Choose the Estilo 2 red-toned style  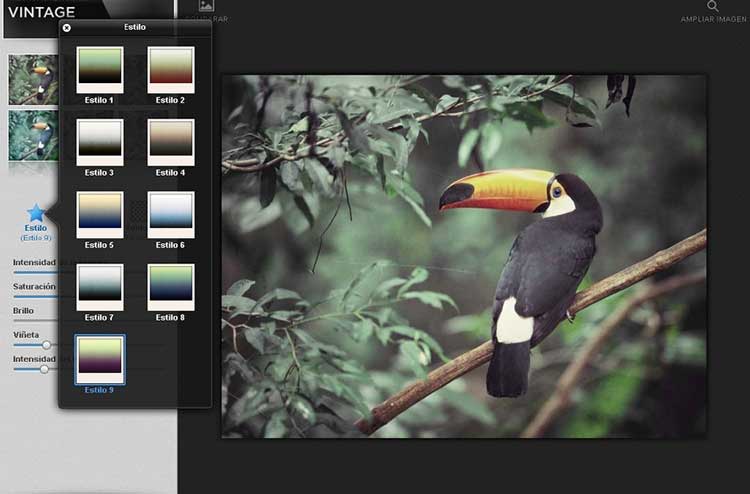[x=170, y=68]
